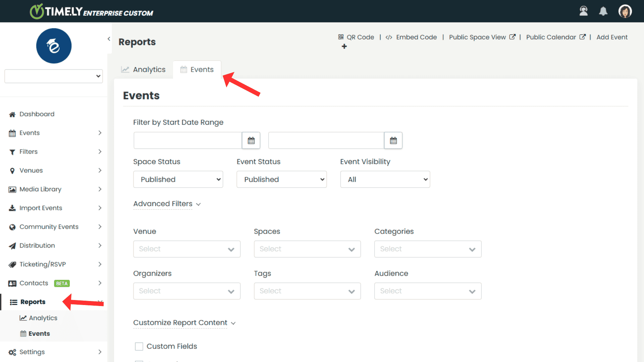Click the notification bell
Image resolution: width=644 pixels, height=362 pixels.
(x=603, y=11)
